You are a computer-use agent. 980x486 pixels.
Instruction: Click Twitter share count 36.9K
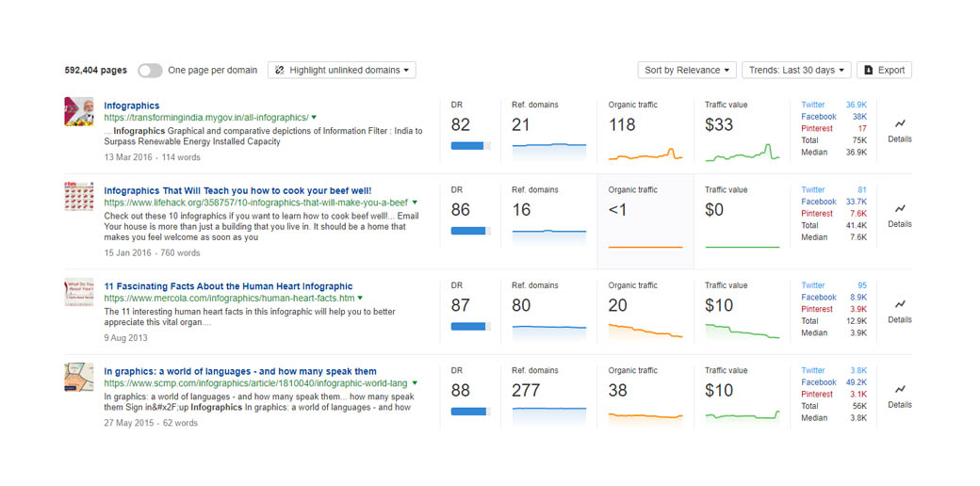856,105
